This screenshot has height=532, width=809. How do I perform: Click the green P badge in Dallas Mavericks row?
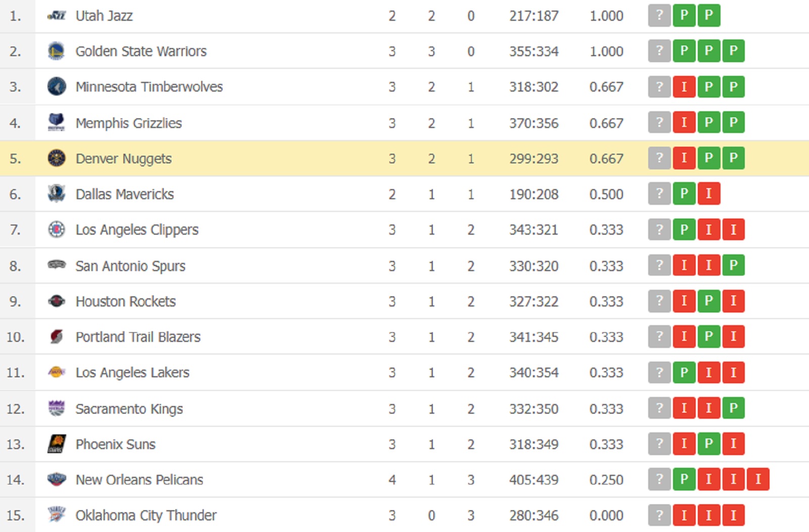(684, 194)
